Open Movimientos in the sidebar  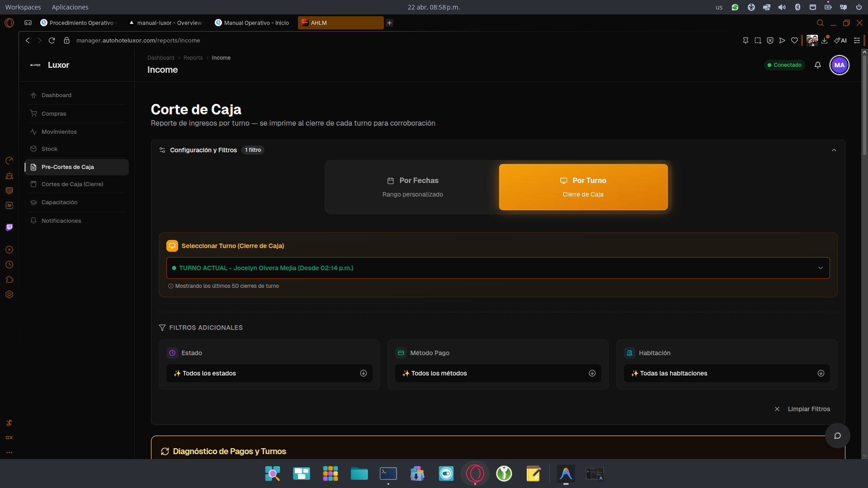(77, 132)
